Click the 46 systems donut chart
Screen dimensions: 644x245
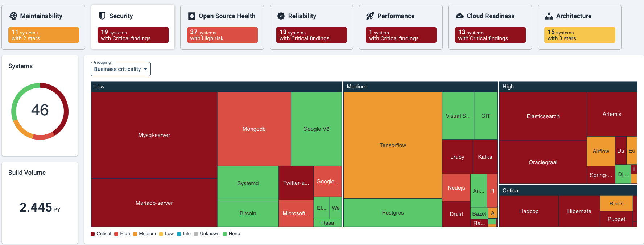[x=40, y=111]
